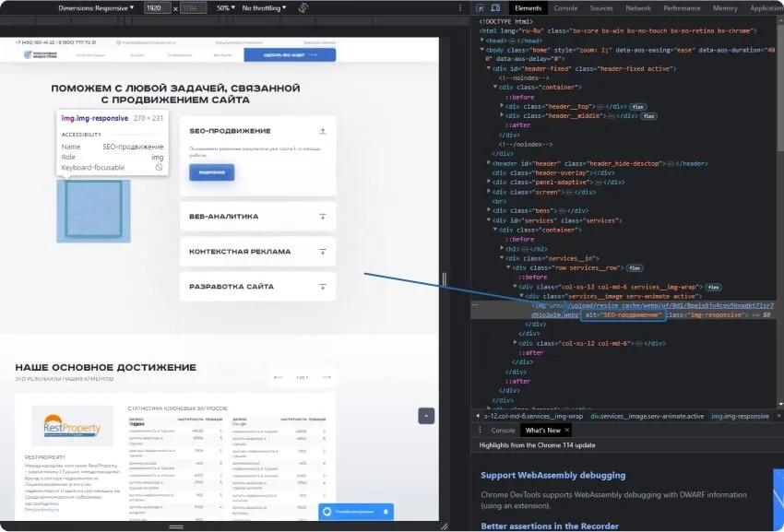Activate the inspect element picker icon
Screen dimensions: 784x532
480,8
